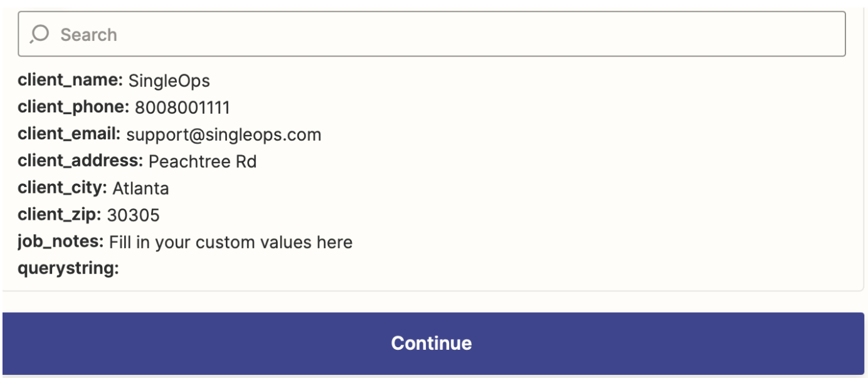Click the SingleOps value
Image resolution: width=868 pixels, height=378 pixels.
[x=169, y=81]
